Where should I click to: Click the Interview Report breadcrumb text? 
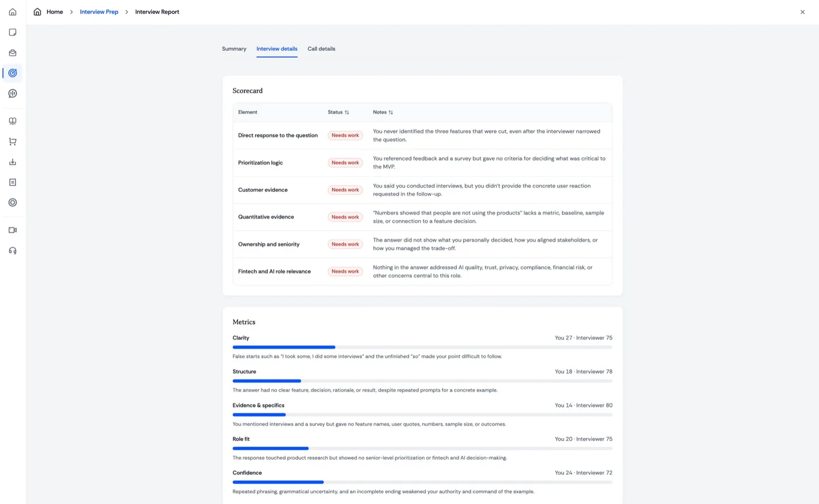coord(157,12)
